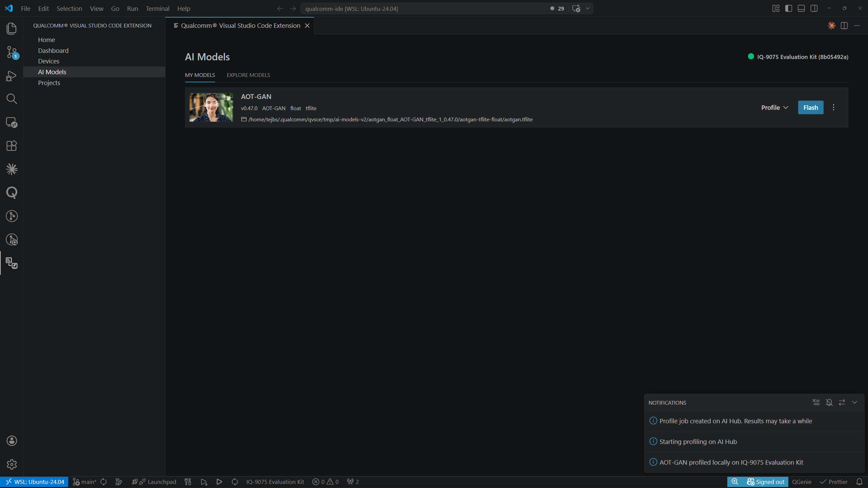868x488 pixels.
Task: Open the Manage gear icon
Action: (12, 464)
